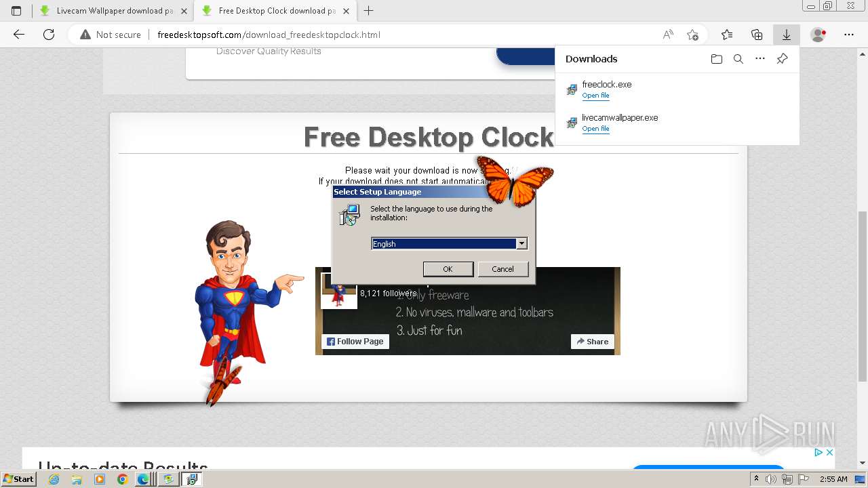
Task: Launch Google Chrome from taskbar
Action: 122,479
